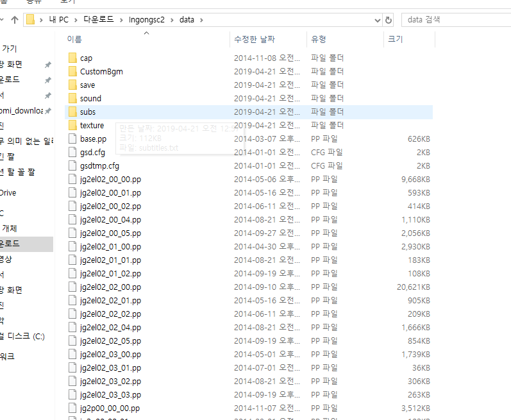Click the Up one level arrow
The image size is (511, 420).
point(15,20)
